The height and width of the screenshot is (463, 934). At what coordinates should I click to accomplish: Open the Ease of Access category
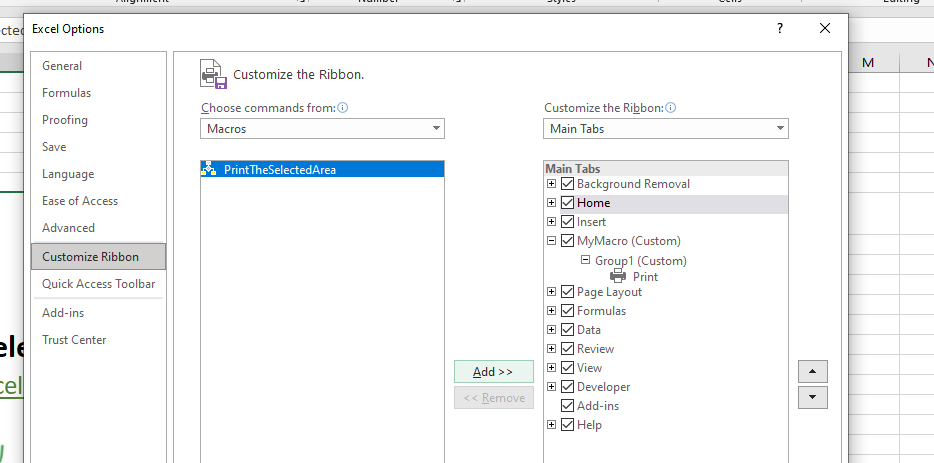pyautogui.click(x=98, y=201)
